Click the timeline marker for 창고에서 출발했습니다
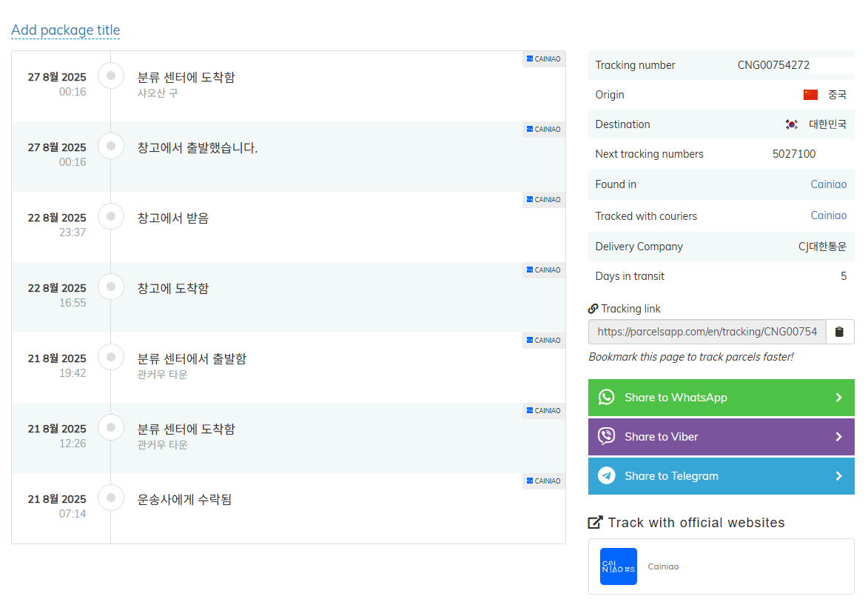This screenshot has width=868, height=602. [111, 146]
